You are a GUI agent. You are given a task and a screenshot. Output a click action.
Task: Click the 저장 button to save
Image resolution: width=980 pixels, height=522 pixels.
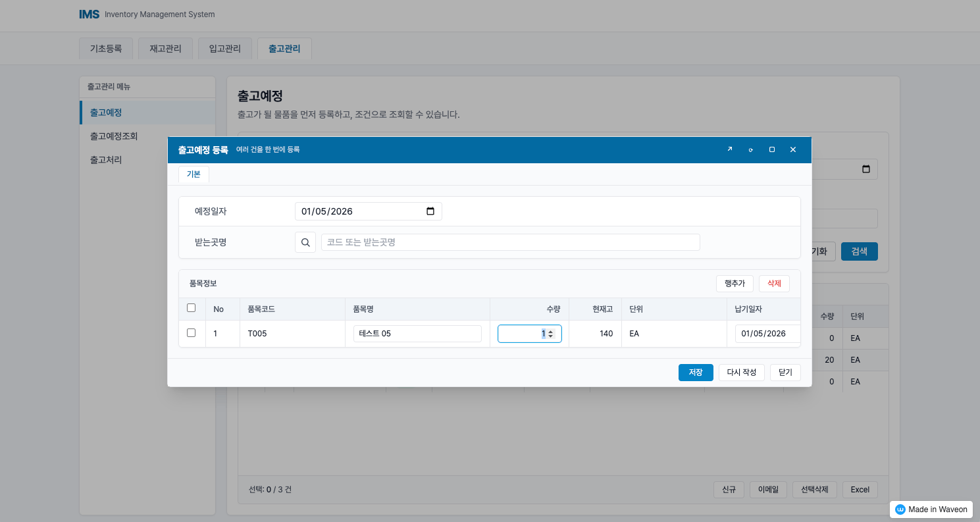click(695, 372)
